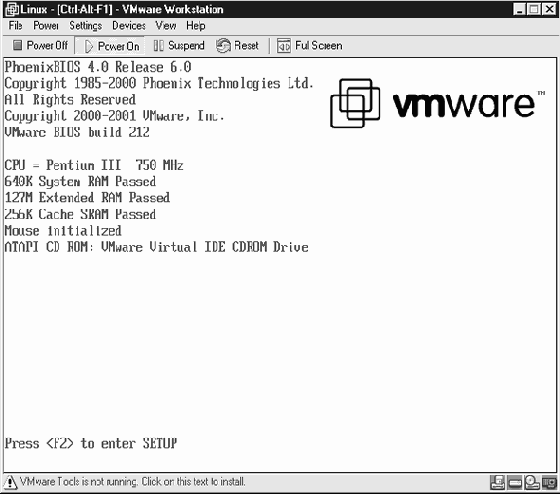Viewport: 560px width, 494px height.
Task: Click the hard disk status icon
Action: [x=515, y=483]
